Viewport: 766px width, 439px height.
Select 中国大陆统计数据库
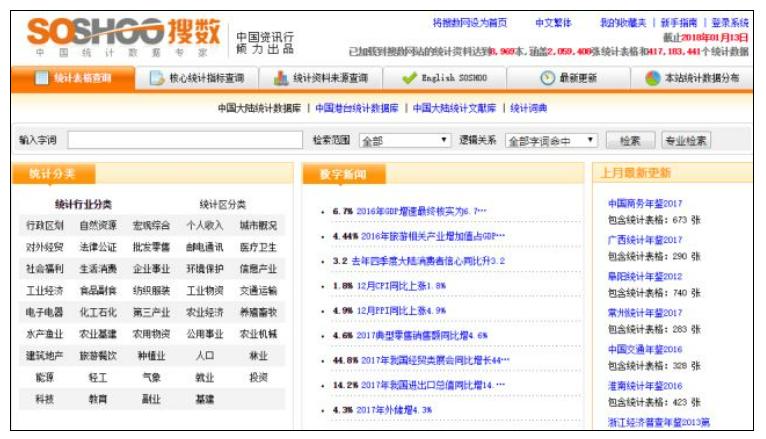(x=259, y=108)
